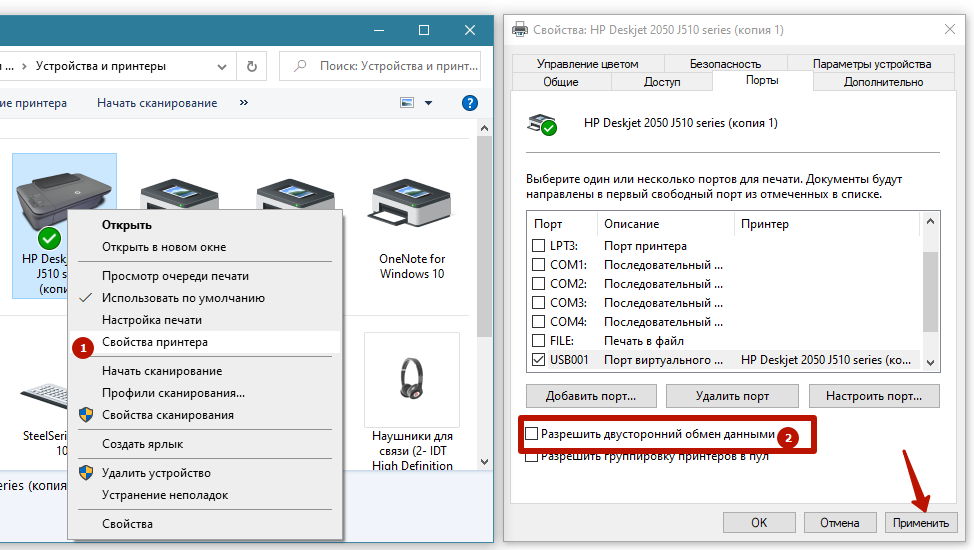Choose Настройка печати in context menu

tap(205, 320)
